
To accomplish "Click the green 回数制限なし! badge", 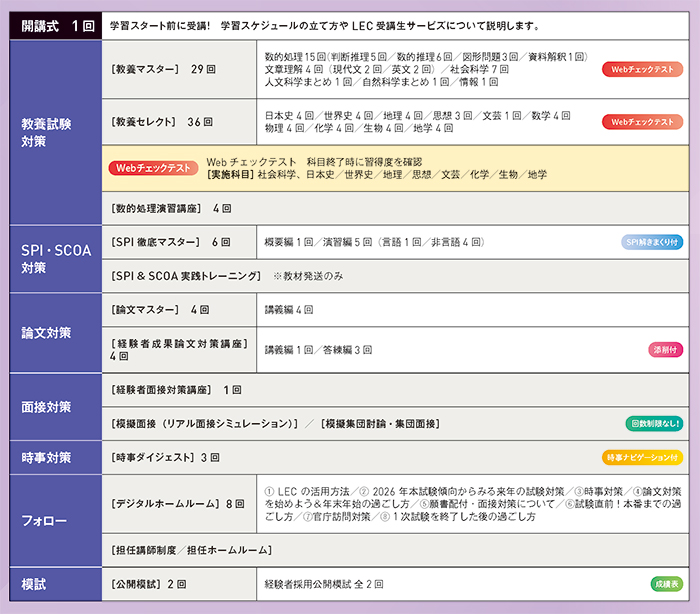I will tap(654, 424).
